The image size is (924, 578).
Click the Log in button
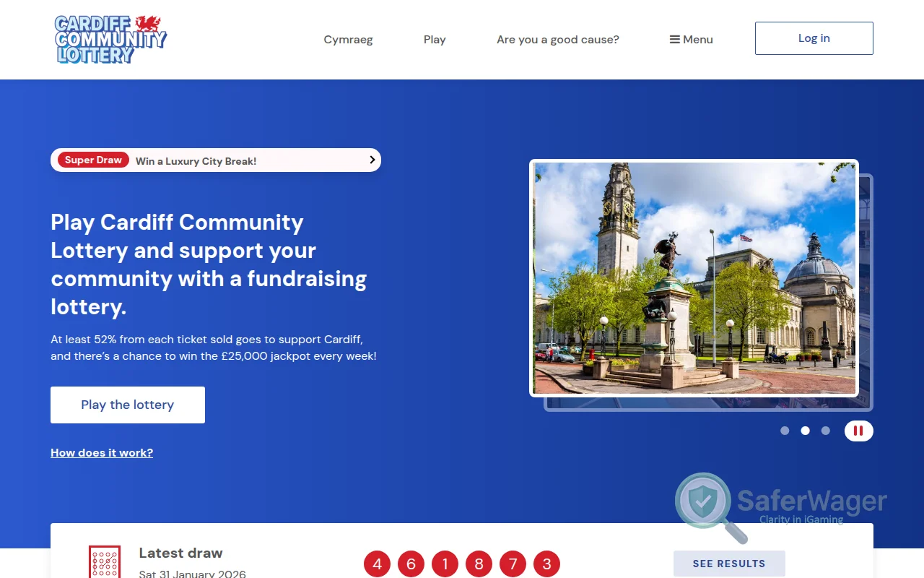click(814, 38)
